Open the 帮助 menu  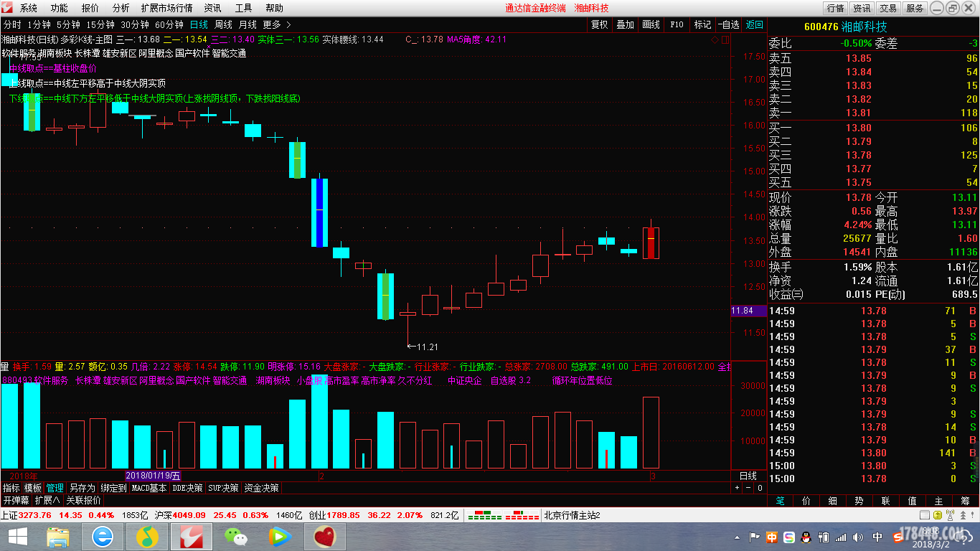(x=274, y=8)
